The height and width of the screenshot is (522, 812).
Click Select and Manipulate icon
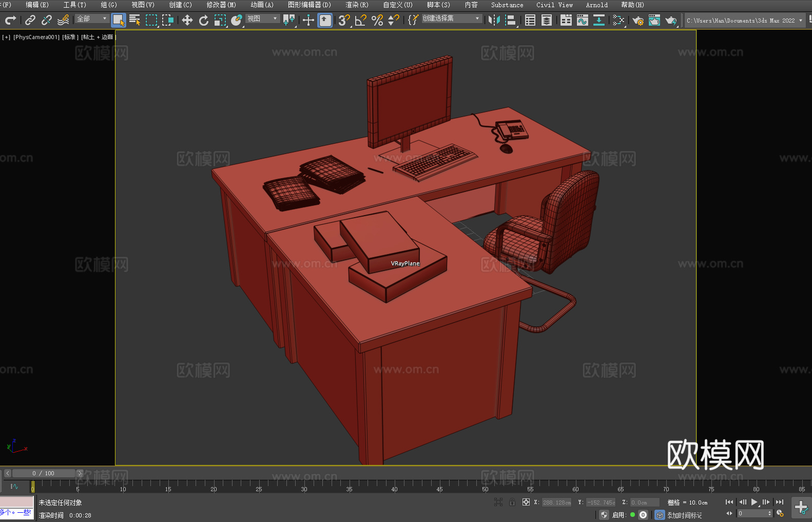[308, 20]
